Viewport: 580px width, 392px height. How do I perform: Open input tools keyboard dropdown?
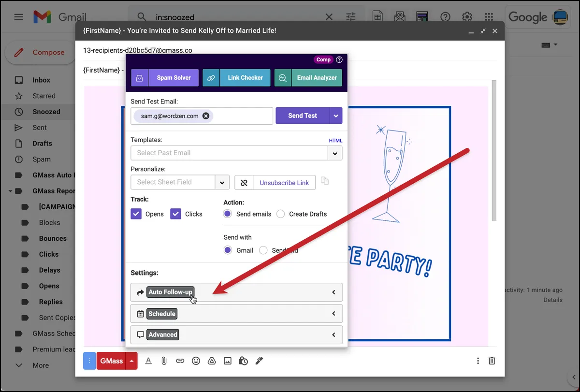(550, 45)
